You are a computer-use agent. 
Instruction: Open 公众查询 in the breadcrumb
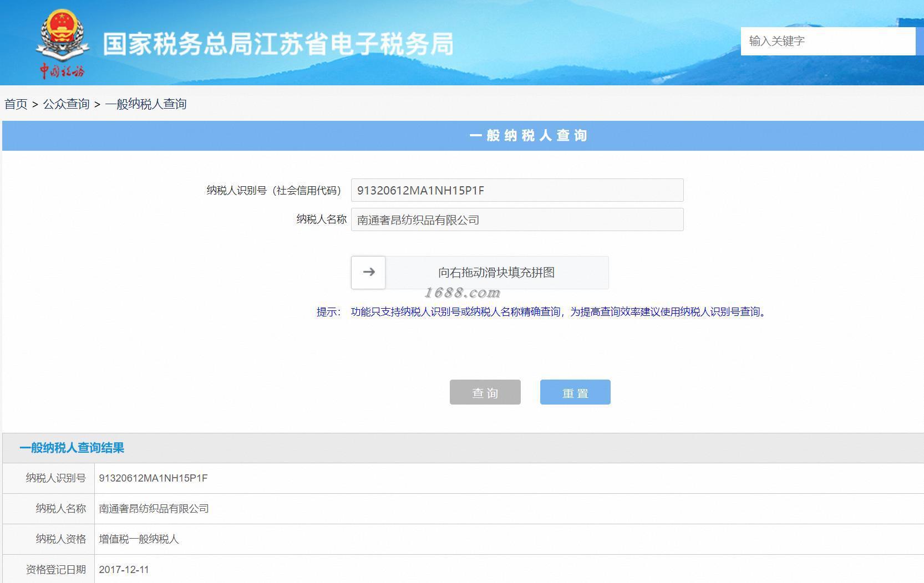pos(66,104)
